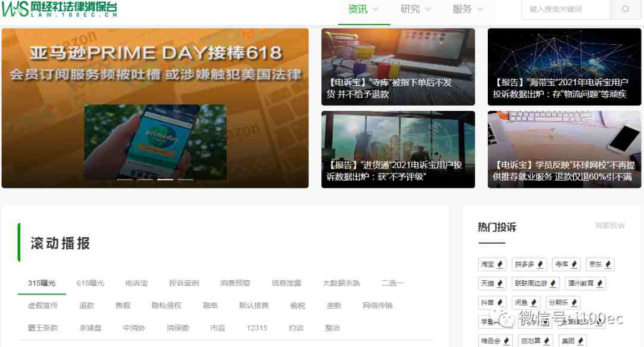The height and width of the screenshot is (347, 644).
Task: Open the 杀猪盘 topic
Action: coord(91,328)
